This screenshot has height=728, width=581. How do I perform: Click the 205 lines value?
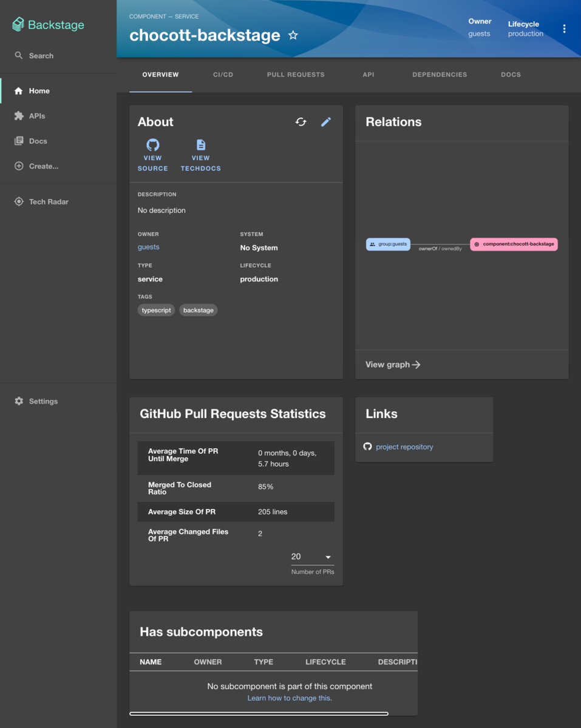tap(273, 512)
